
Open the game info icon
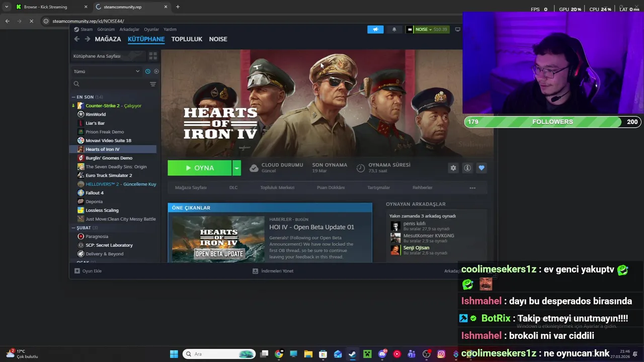(x=467, y=168)
